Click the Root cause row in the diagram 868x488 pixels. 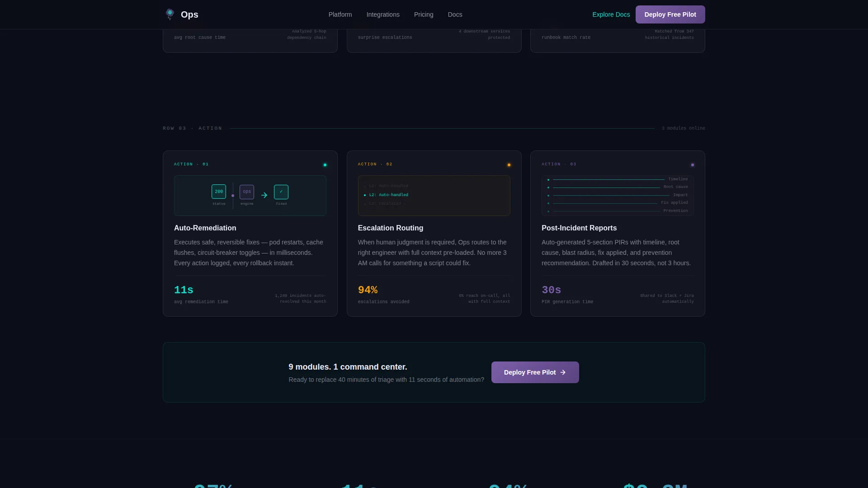pos(618,187)
